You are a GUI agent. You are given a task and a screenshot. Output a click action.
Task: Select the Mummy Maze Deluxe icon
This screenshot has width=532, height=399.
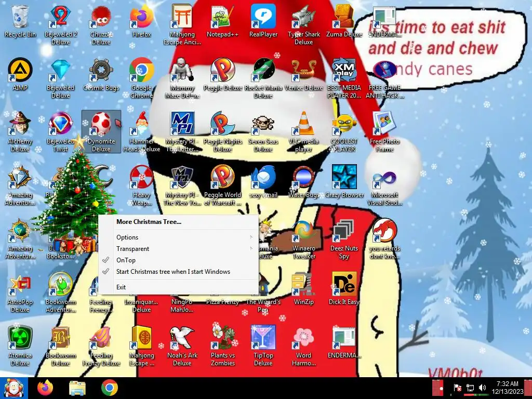182,78
